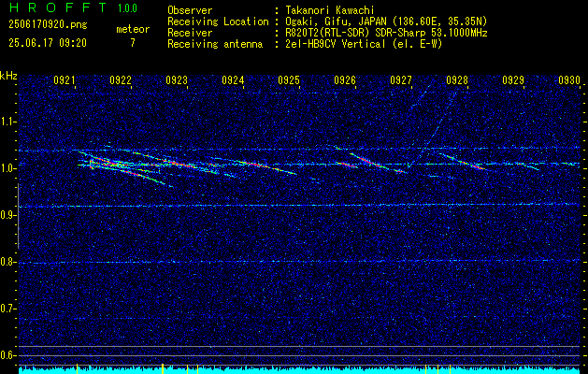Click the 0921 time axis label
The image size is (588, 374).
pos(65,80)
